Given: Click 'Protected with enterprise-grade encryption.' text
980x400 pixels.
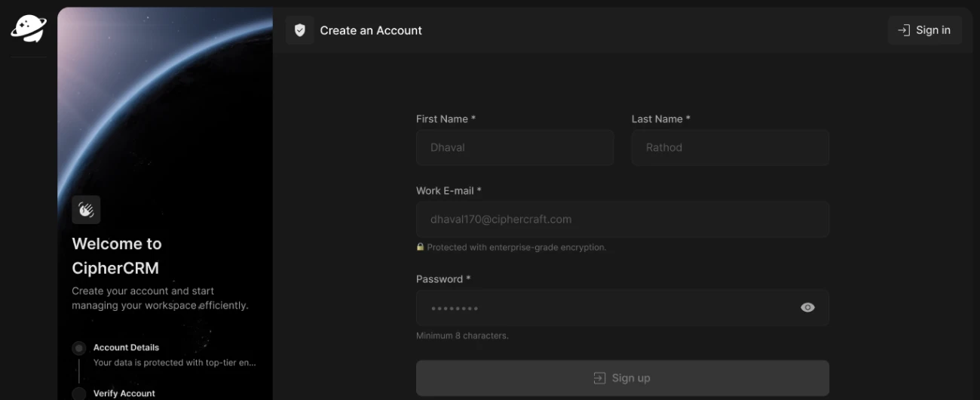Looking at the screenshot, I should click(x=516, y=247).
